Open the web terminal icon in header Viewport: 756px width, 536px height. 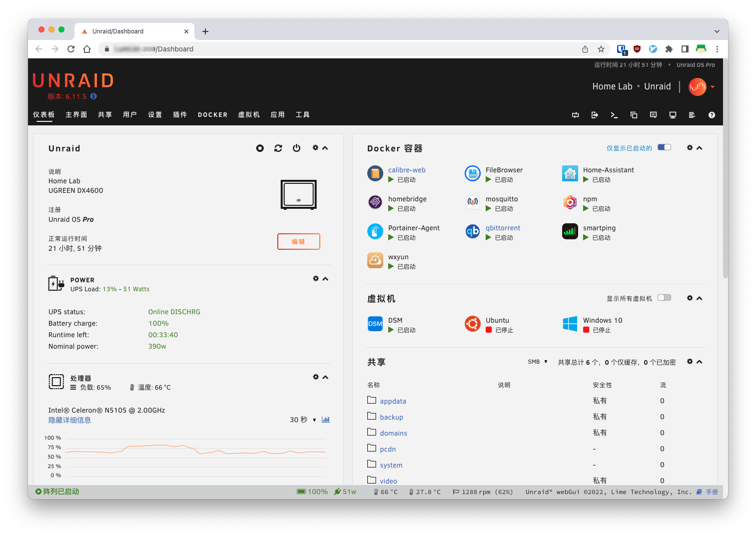tap(614, 115)
